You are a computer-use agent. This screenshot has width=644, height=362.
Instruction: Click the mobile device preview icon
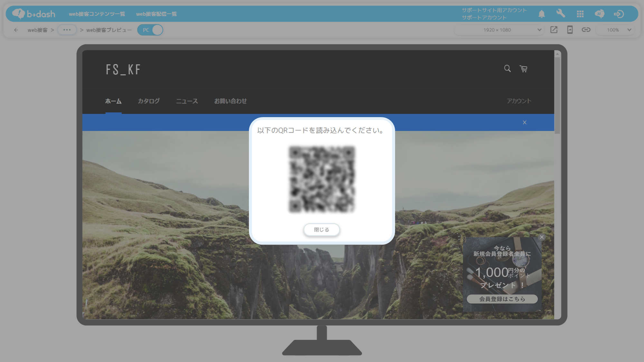(x=570, y=30)
